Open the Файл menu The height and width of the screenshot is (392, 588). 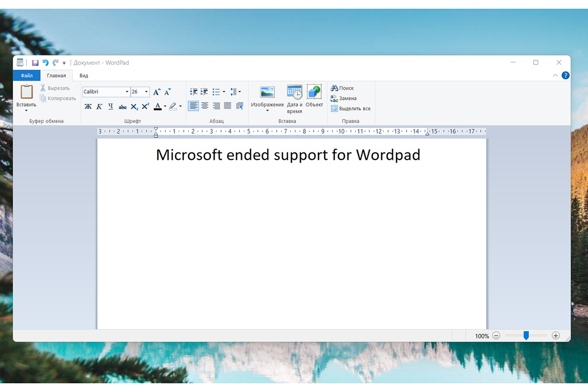point(26,75)
